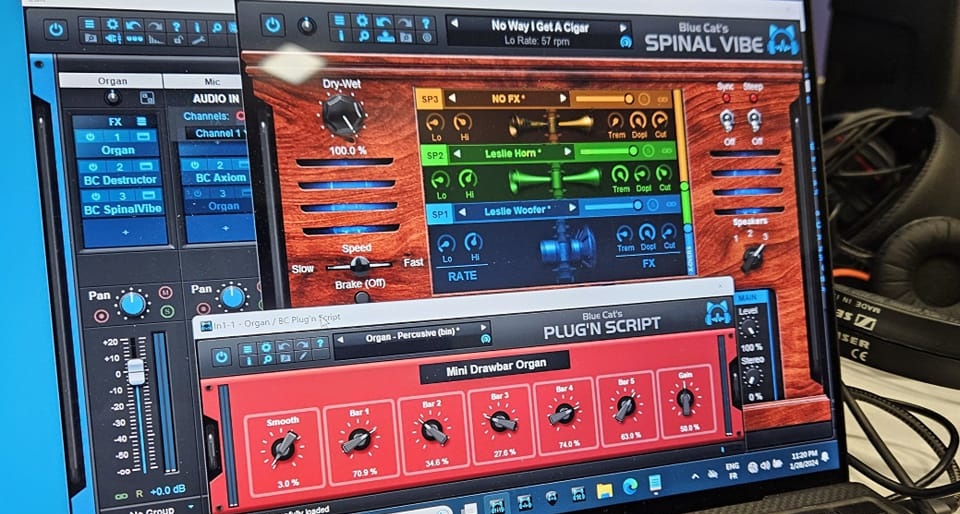The width and height of the screenshot is (960, 514).
Task: Select the SP2 speaker tab
Action: 434,155
